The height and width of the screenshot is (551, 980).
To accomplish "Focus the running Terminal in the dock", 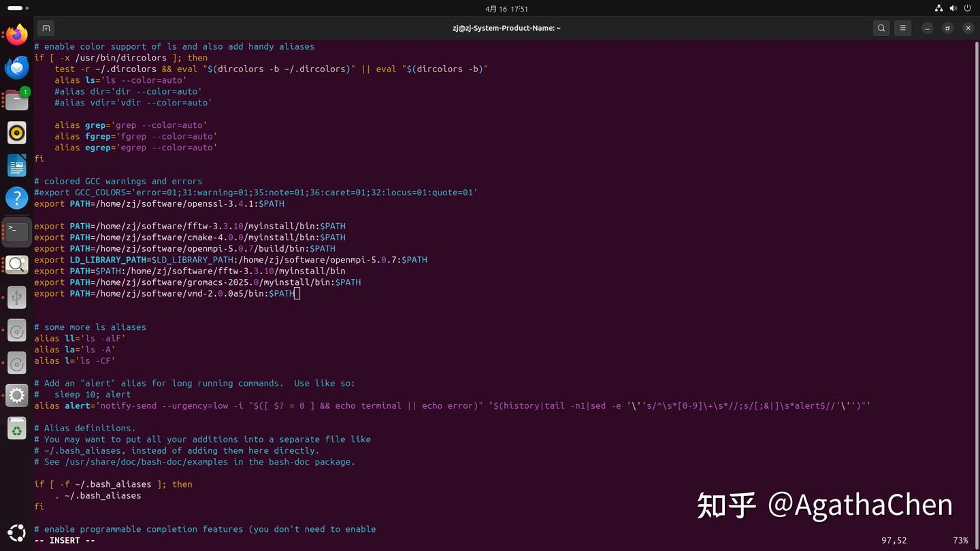I will click(16, 231).
